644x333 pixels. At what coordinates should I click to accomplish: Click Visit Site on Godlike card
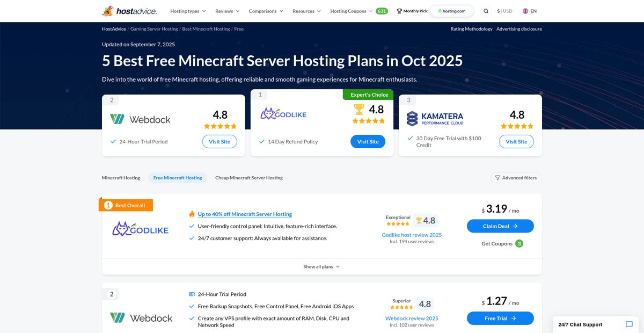(368, 142)
